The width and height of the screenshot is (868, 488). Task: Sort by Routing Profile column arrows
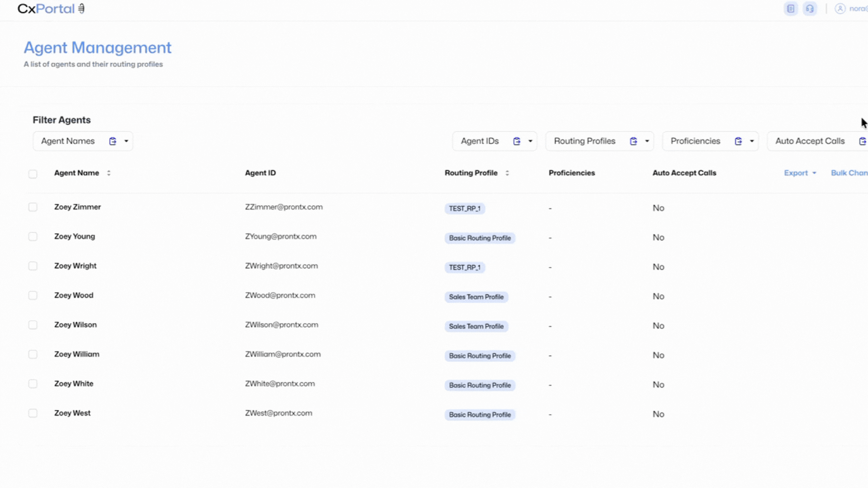tap(507, 173)
